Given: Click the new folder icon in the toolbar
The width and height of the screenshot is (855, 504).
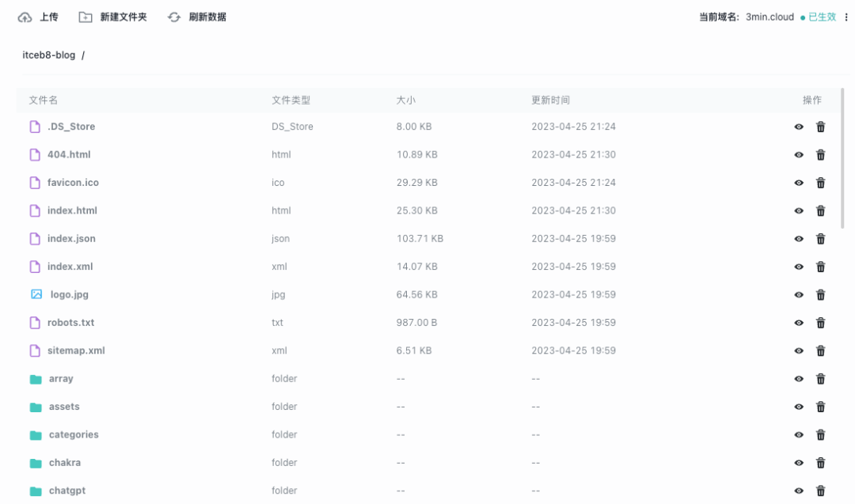Looking at the screenshot, I should [84, 16].
